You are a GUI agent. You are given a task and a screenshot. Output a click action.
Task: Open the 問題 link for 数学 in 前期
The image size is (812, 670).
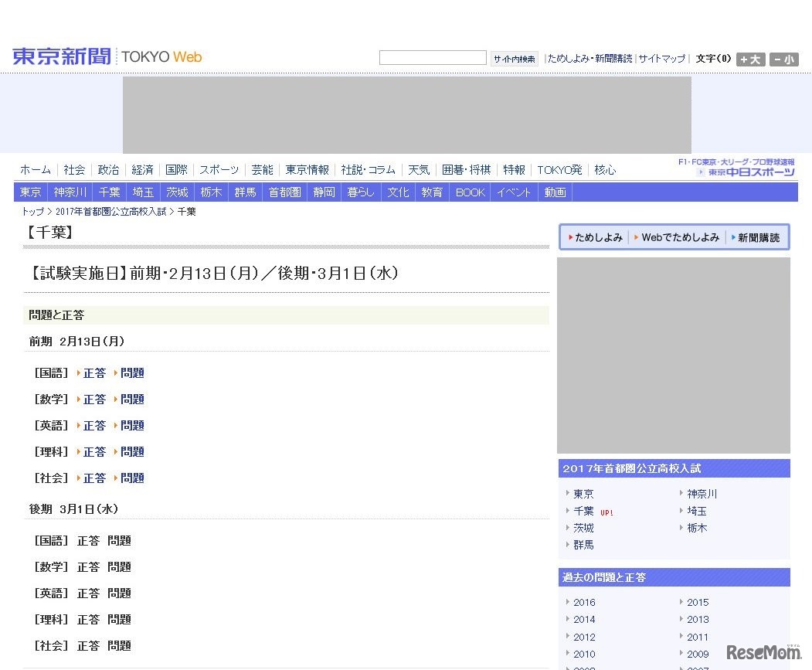(132, 399)
